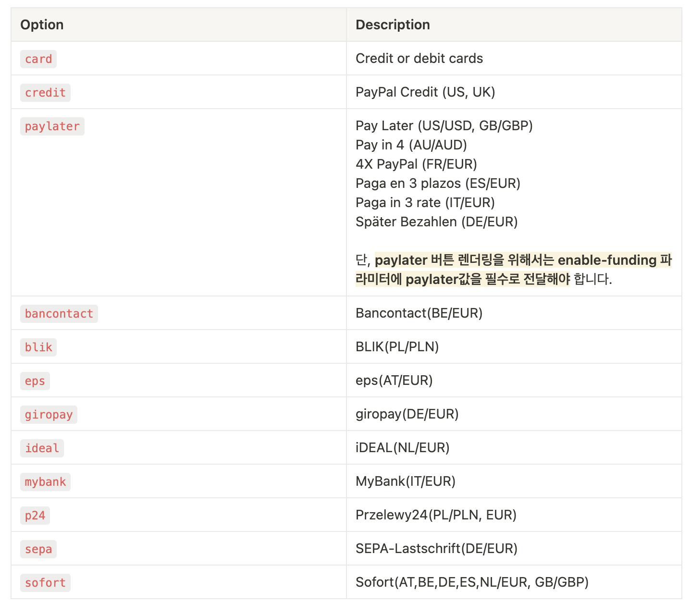Click 'Pay in 4 (AU/AUD)' line
This screenshot has width=691, height=616.
point(411,145)
